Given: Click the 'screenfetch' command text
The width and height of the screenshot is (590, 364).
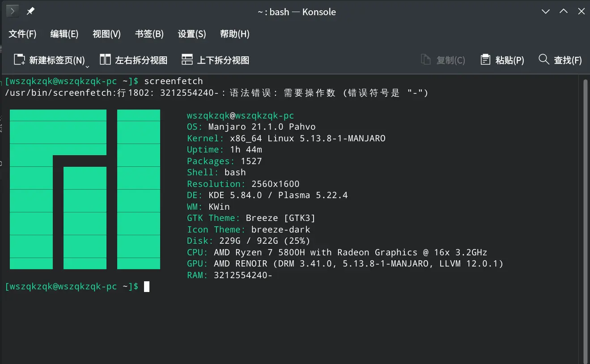Looking at the screenshot, I should 174,81.
